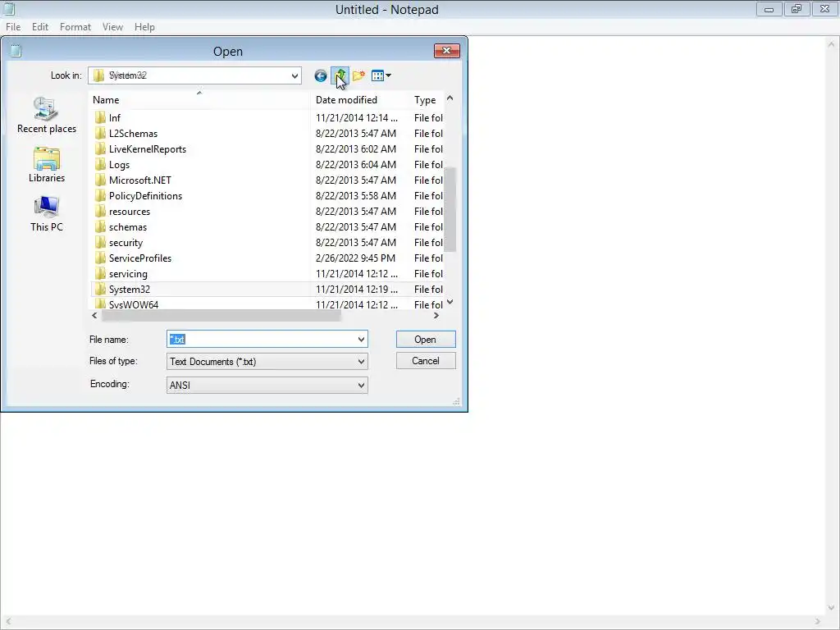Open the View Menu icon dropdown
The width and height of the screenshot is (840, 630).
381,75
